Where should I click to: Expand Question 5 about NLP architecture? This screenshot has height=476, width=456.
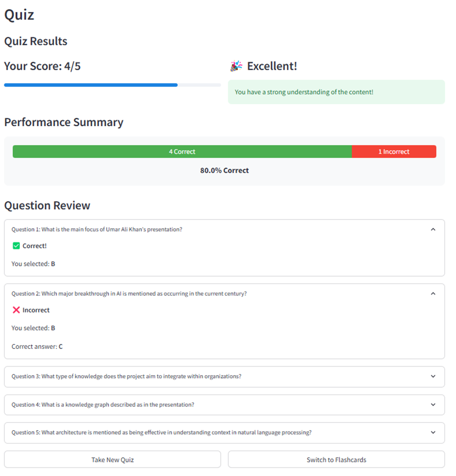point(161,432)
